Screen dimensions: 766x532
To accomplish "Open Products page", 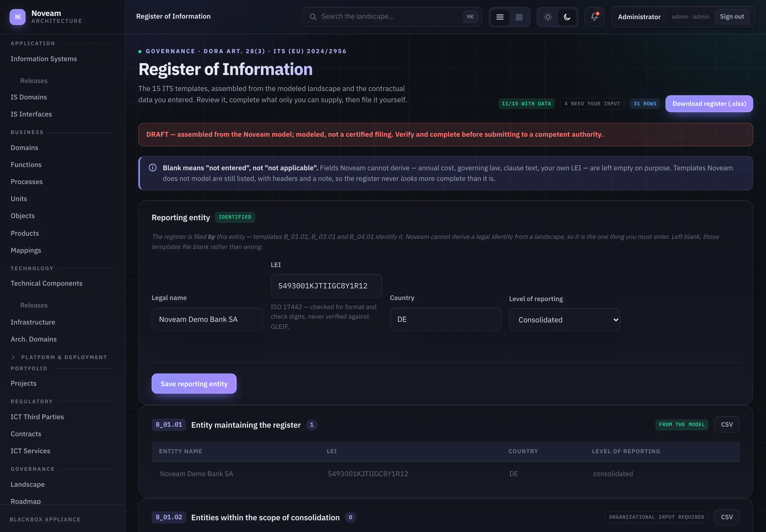I will [x=25, y=233].
